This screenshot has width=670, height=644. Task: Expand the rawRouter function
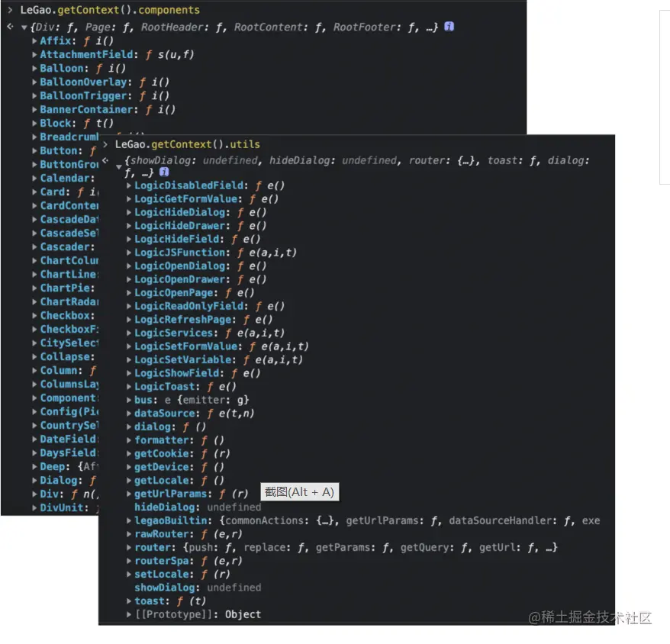point(129,534)
